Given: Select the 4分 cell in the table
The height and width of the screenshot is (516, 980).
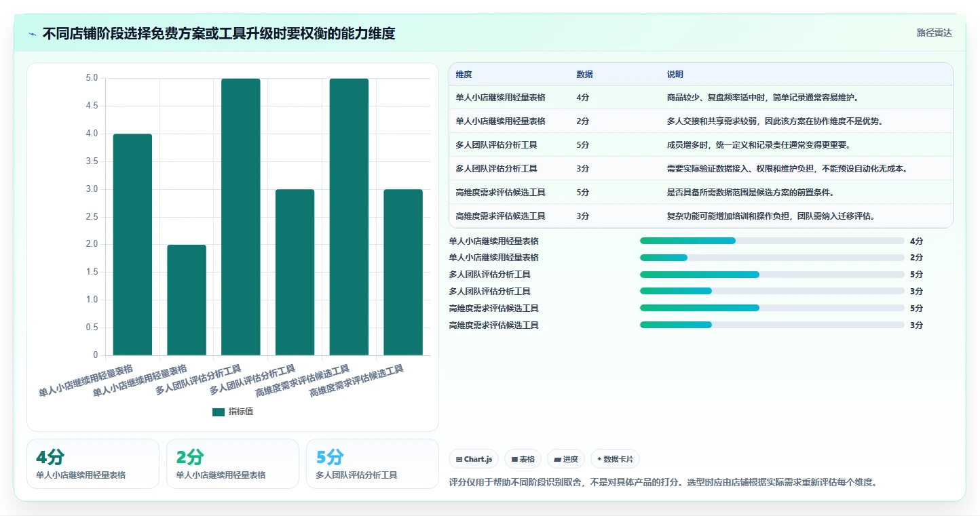Looking at the screenshot, I should (x=583, y=98).
